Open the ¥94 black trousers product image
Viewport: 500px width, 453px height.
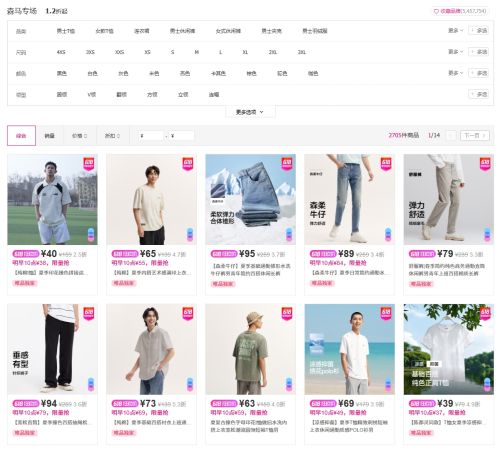pyautogui.click(x=52, y=349)
